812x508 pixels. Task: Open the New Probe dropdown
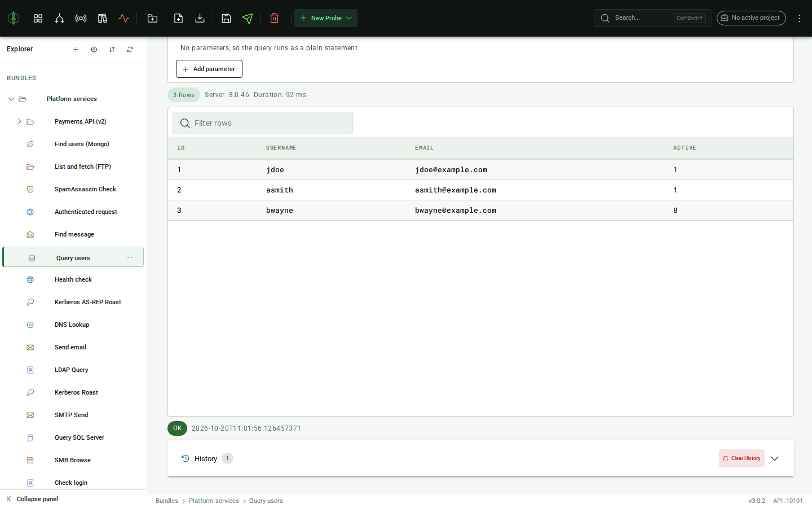coord(326,18)
